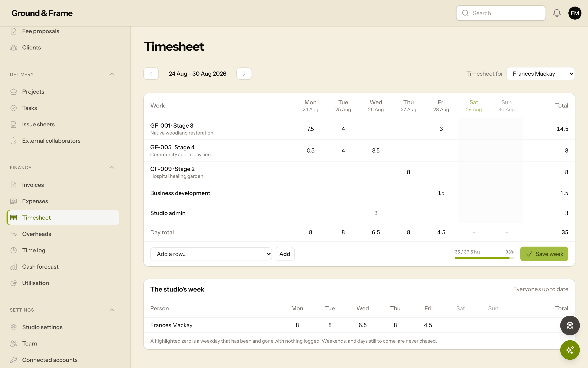This screenshot has height=368, width=588.
Task: Open the Timesheet page in sidebar
Action: pos(63,218)
